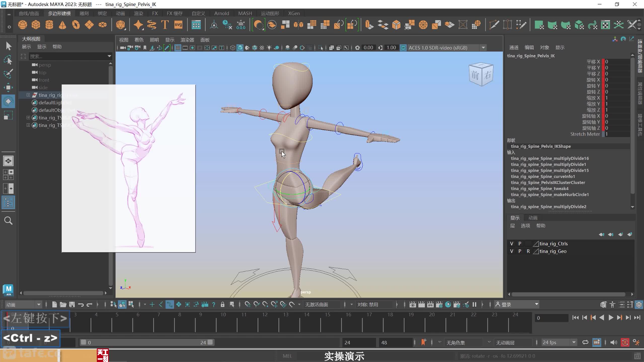Toggle visibility V of tina_rig_Ctrls layer
Viewport: 644px width, 362px height.
coord(511,244)
